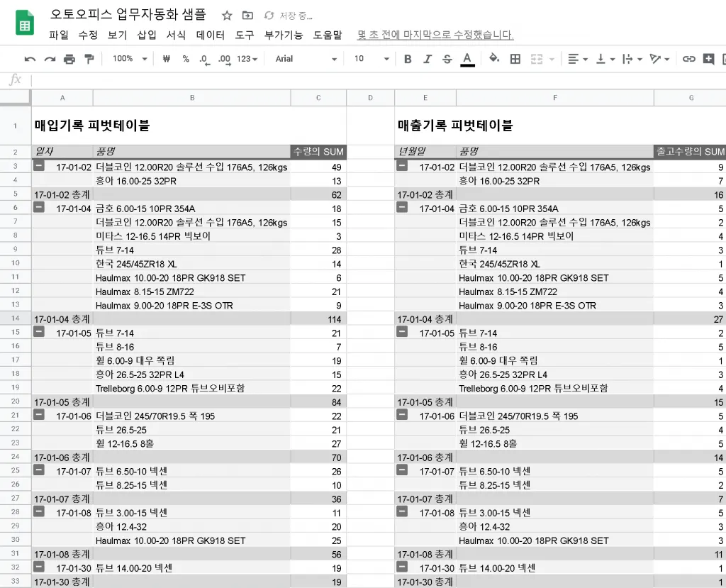Viewport: 726px width, 588px height.
Task: Collapse the 17-01-04 group in 매입기록 table
Action: tap(39, 207)
